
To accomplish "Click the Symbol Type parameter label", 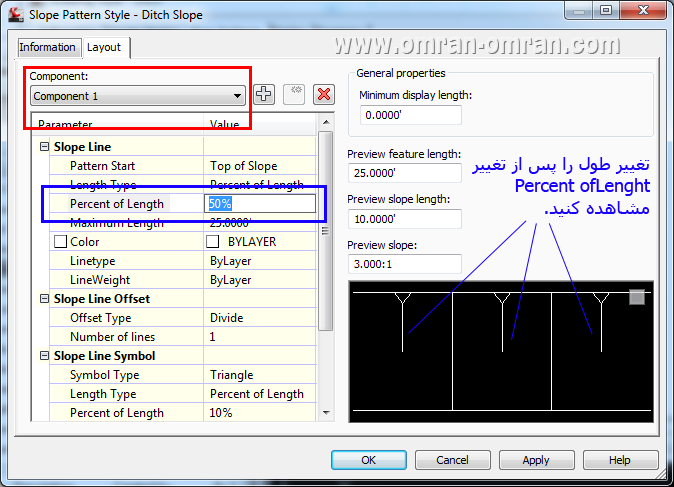I will pos(104,375).
